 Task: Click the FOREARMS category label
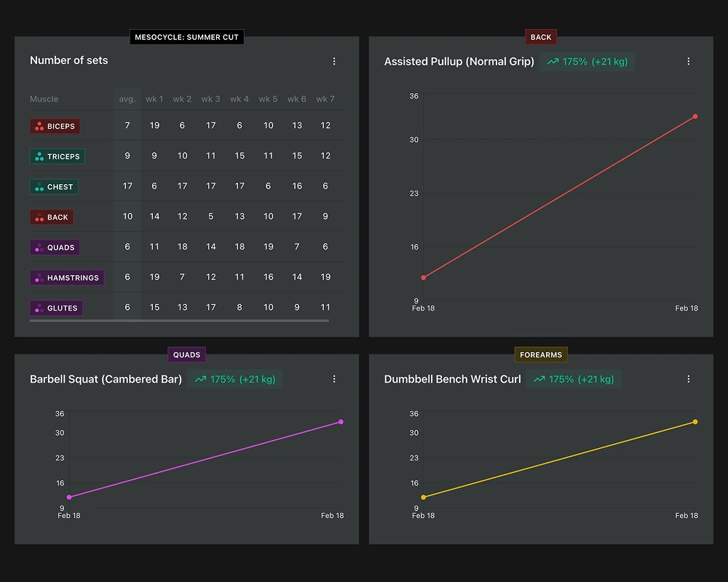(x=541, y=354)
